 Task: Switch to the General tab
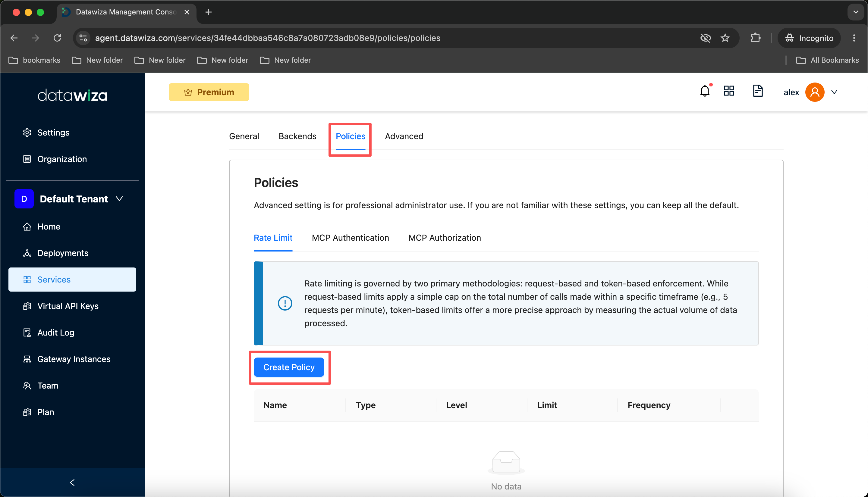[244, 136]
